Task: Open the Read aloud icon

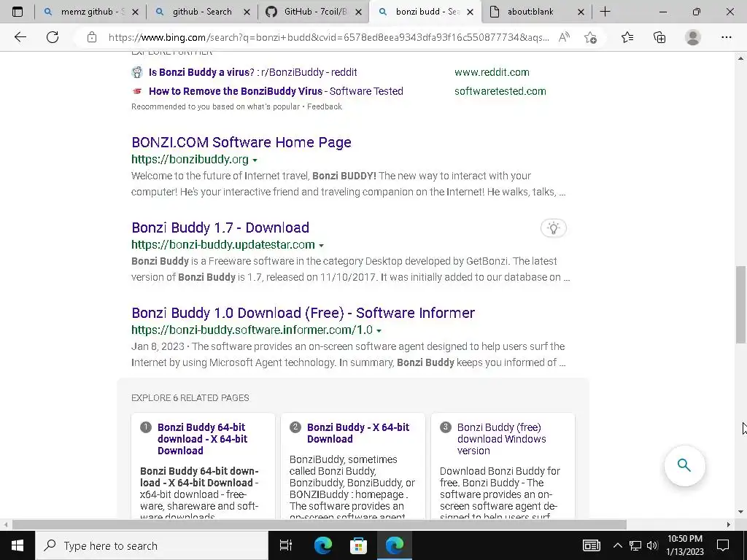Action: coord(564,37)
